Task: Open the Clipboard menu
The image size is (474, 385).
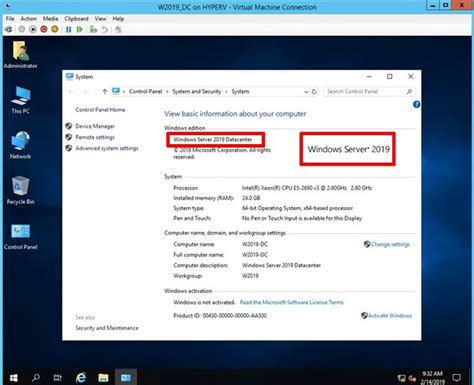Action: pos(76,19)
